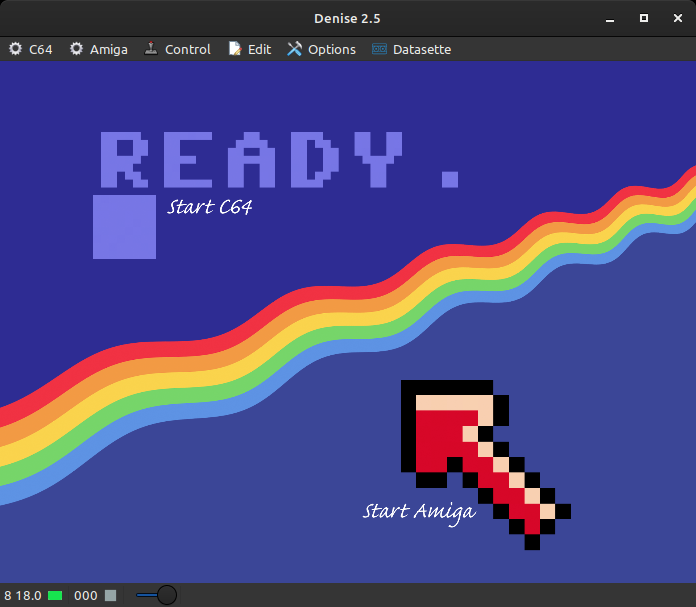Click the volume slider knob
696x607 pixels.
167,595
